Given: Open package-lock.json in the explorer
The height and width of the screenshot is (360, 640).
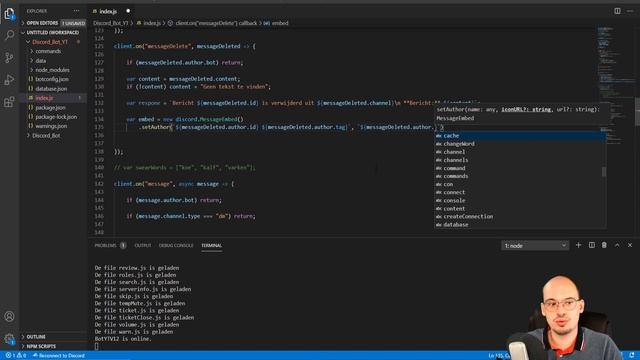Looking at the screenshot, I should tap(56, 117).
